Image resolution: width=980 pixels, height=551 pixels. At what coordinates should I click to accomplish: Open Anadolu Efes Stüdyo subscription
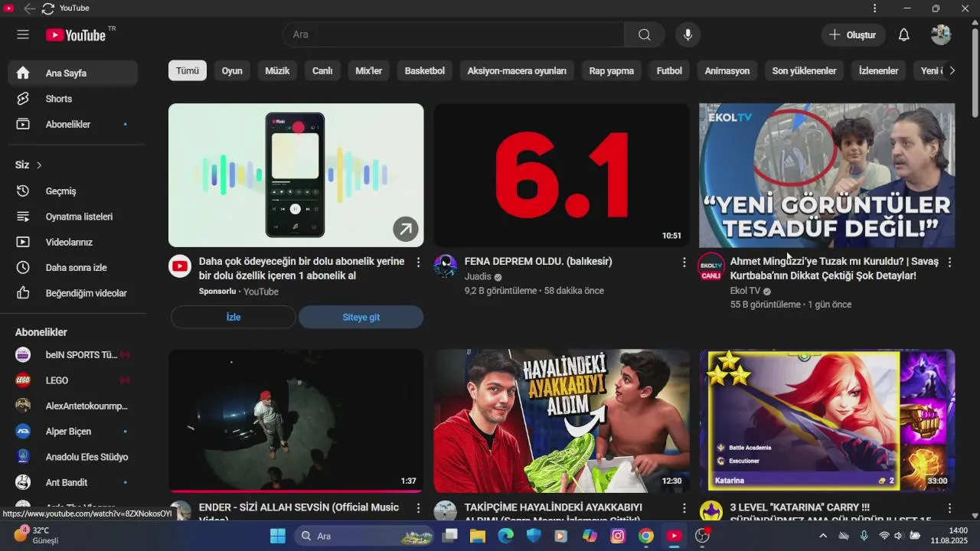(73, 457)
